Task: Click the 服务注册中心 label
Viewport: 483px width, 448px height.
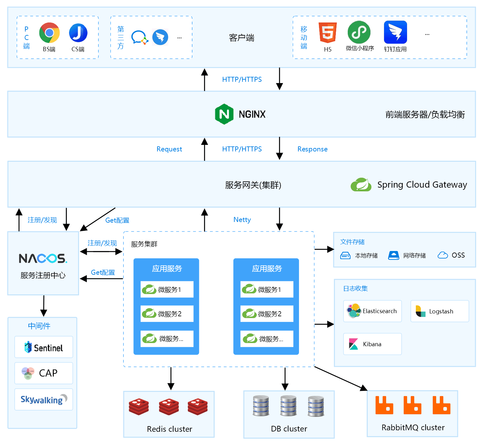Action: [43, 275]
